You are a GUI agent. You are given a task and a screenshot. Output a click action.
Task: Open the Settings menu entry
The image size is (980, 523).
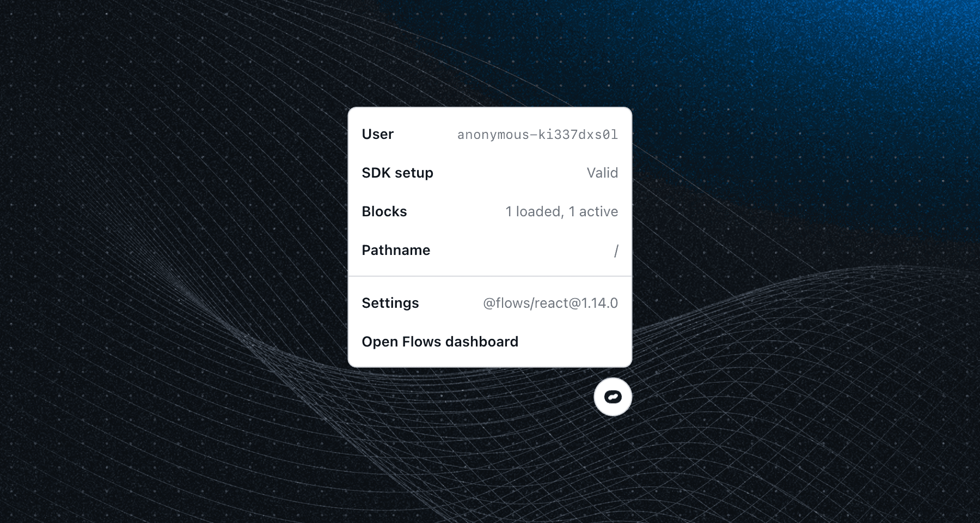point(490,303)
